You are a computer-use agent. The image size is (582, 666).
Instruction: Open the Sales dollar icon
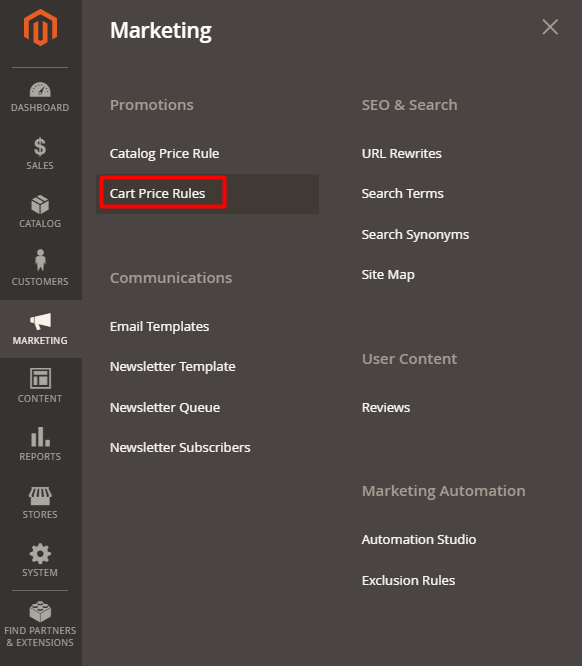point(40,147)
